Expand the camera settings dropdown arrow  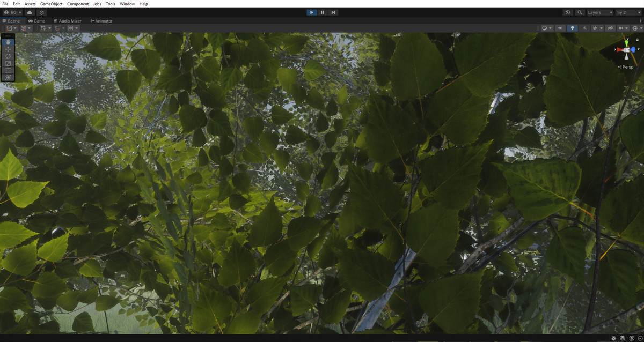[x=627, y=28]
